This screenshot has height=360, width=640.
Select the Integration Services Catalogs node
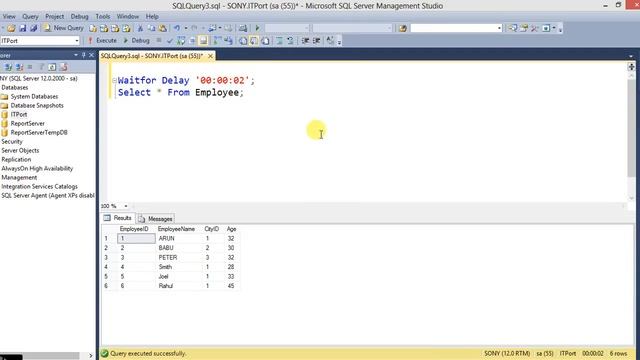pos(40,186)
